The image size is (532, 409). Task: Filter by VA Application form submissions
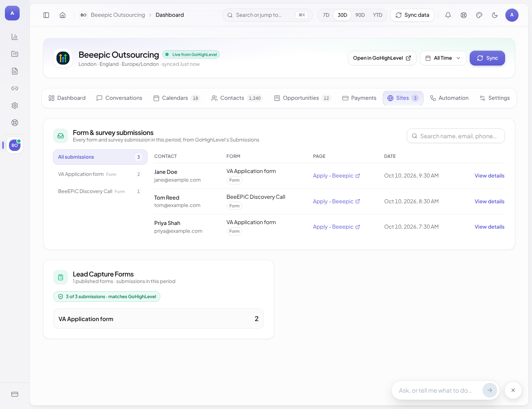click(x=100, y=174)
